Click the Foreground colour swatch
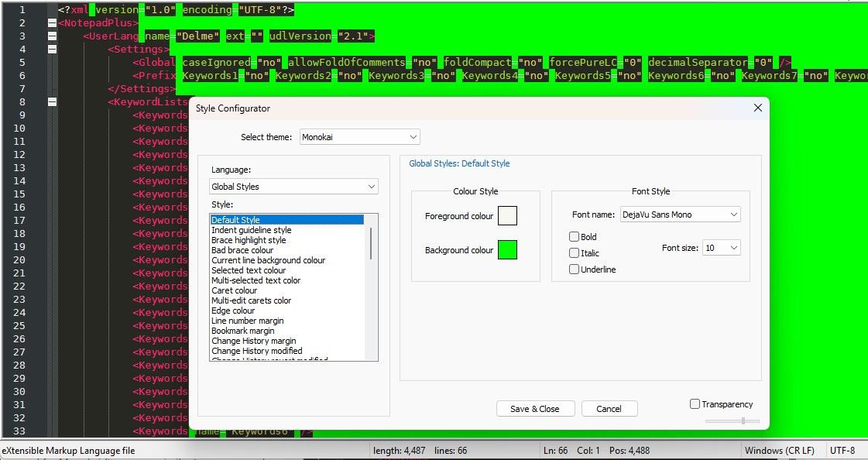 tap(508, 216)
